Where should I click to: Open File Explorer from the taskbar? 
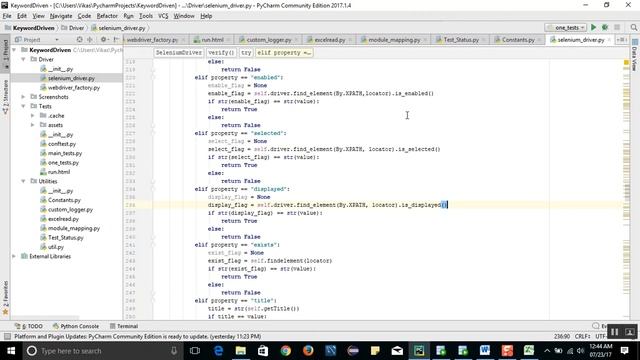coord(241,351)
